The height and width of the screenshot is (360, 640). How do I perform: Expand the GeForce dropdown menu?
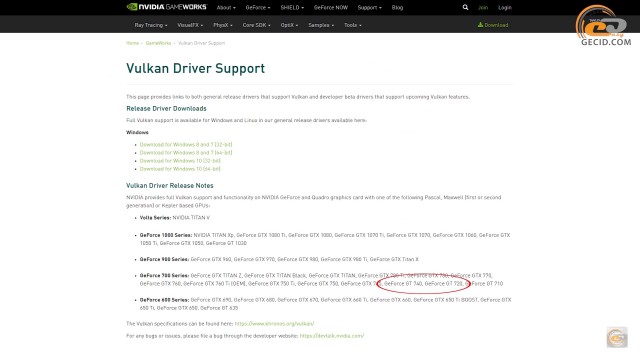258,7
